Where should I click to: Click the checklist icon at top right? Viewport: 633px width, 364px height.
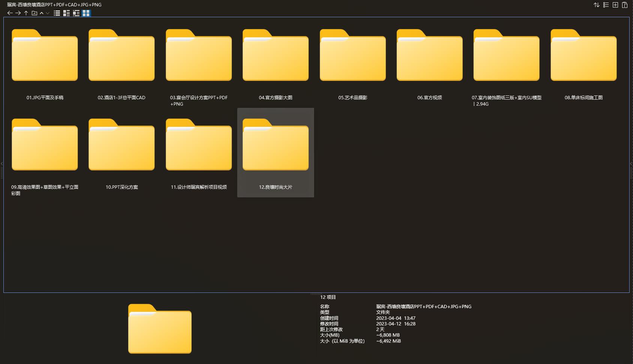(606, 5)
